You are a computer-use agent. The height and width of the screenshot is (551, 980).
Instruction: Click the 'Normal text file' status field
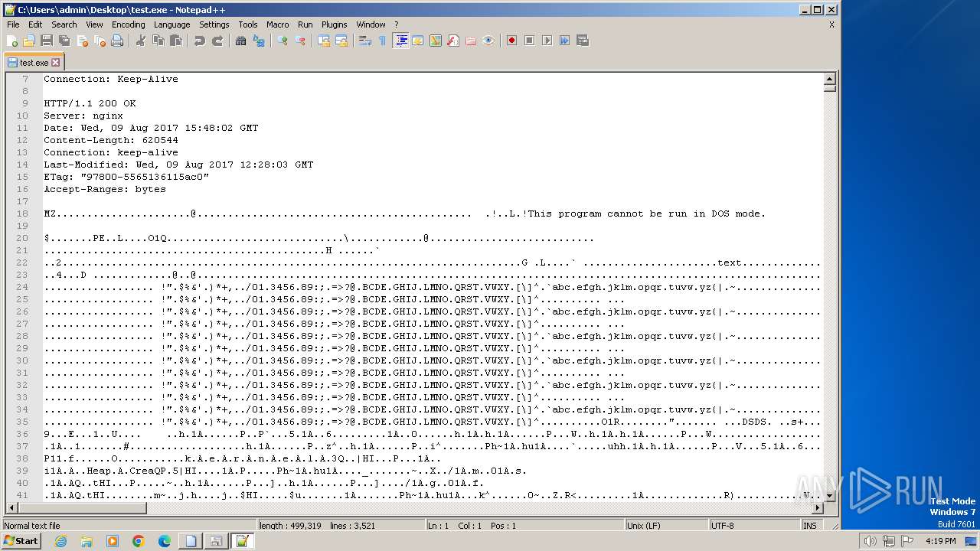[129, 526]
